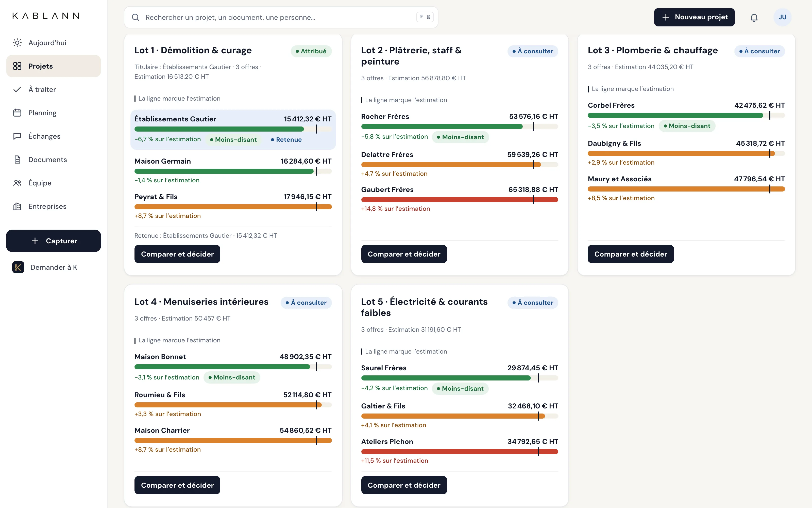
Task: Click the À consulter badge on Lot 3
Action: coord(759,51)
